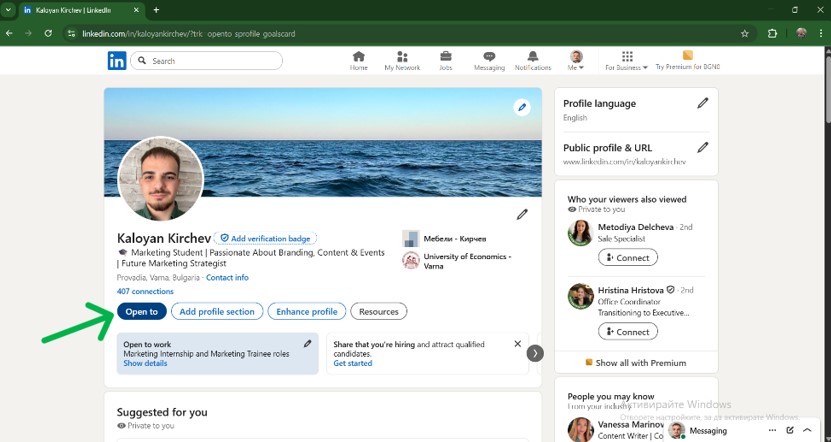
Task: Open the Messaging nav icon
Action: [489, 61]
